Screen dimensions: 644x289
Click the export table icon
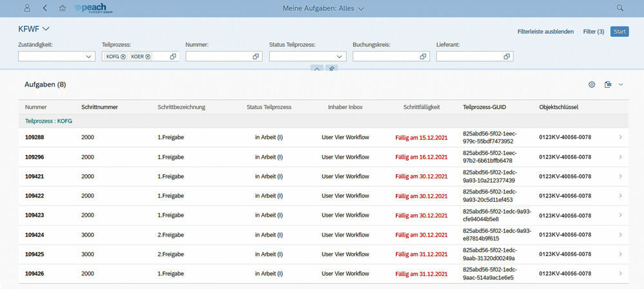point(608,85)
